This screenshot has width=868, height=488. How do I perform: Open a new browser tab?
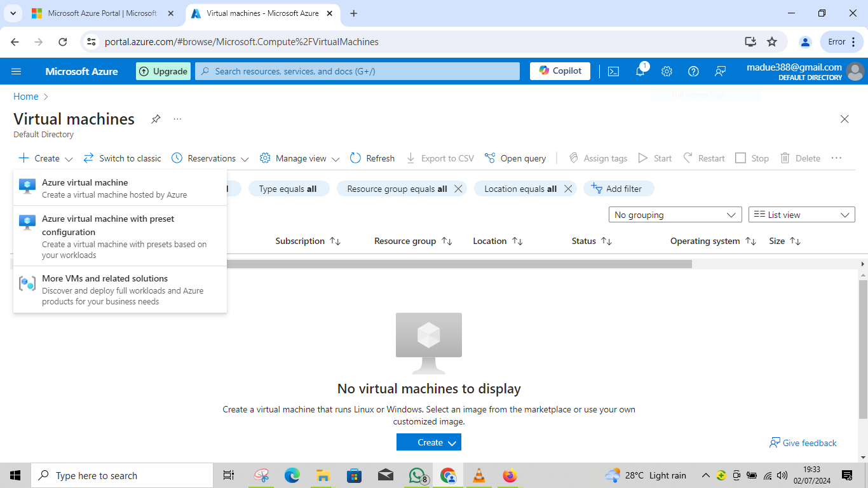[354, 13]
